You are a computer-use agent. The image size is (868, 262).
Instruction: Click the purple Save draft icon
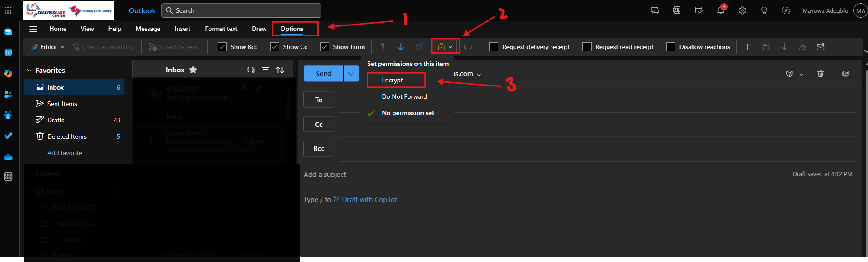tap(766, 47)
